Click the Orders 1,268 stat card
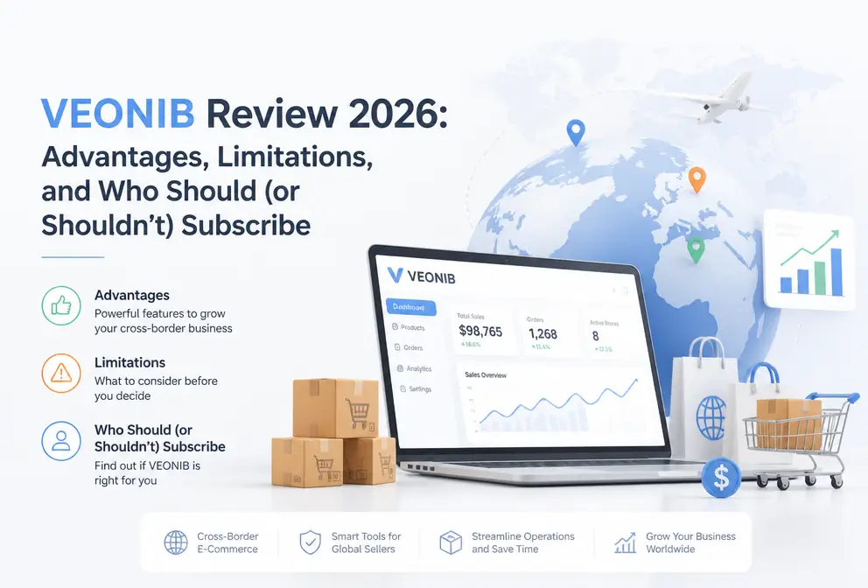 tap(548, 332)
